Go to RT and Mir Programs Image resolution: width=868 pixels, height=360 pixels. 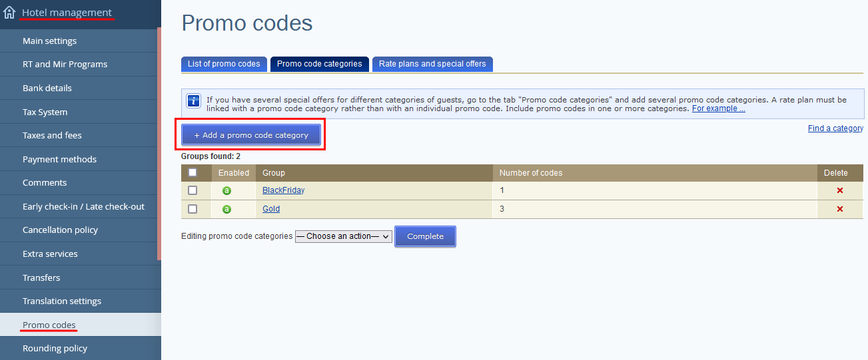pos(80,64)
